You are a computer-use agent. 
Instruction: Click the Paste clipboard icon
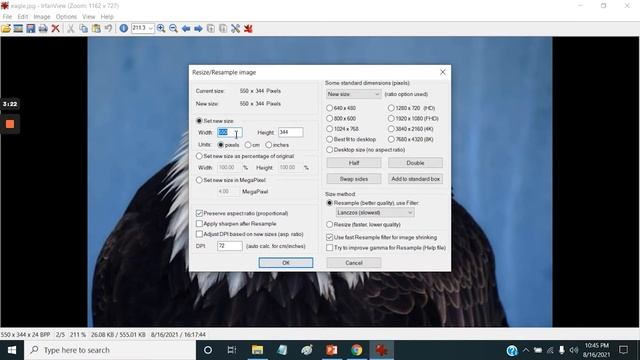tap(96, 29)
